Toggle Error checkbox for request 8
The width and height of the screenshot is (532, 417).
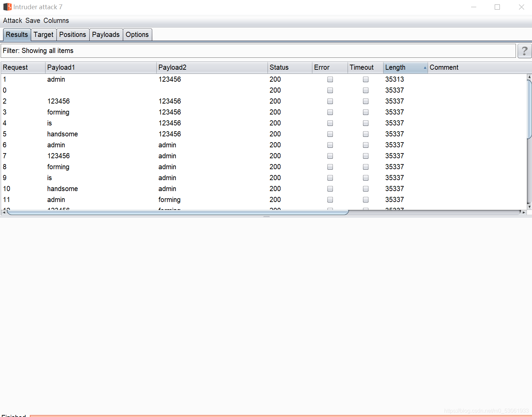tap(330, 167)
